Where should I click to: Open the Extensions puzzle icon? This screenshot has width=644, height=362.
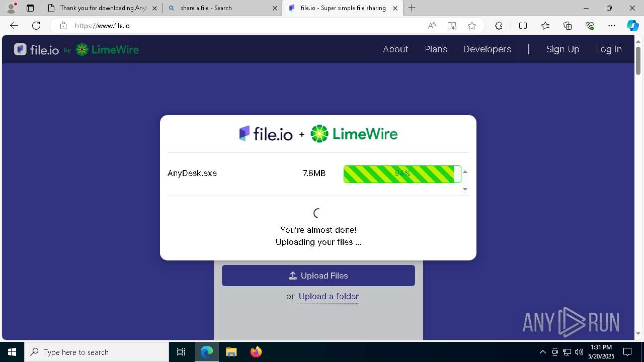(x=499, y=26)
